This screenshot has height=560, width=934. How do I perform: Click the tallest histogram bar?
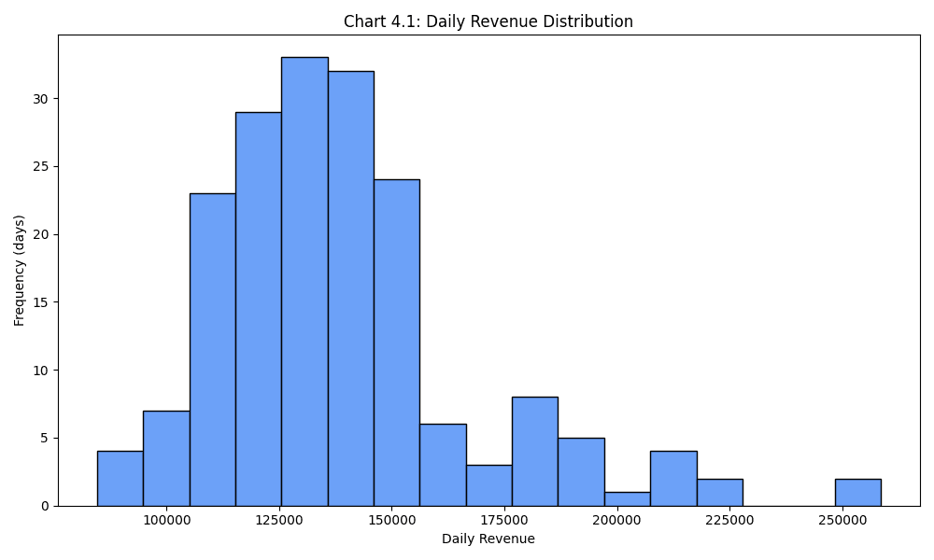[x=304, y=280]
